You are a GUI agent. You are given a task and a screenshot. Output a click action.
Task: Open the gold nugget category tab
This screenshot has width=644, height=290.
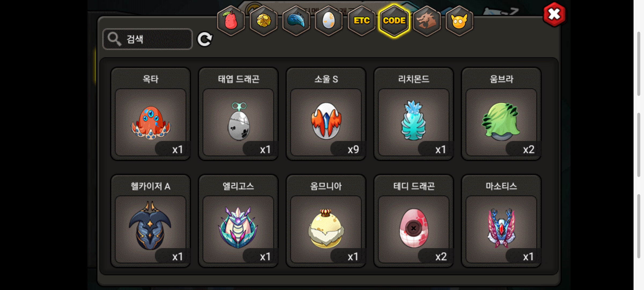coord(264,21)
